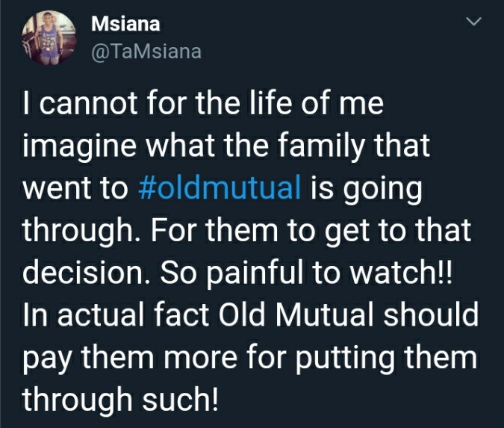This screenshot has width=504, height=428.
Task: Click the phrase 'pay them more'
Action: point(130,359)
